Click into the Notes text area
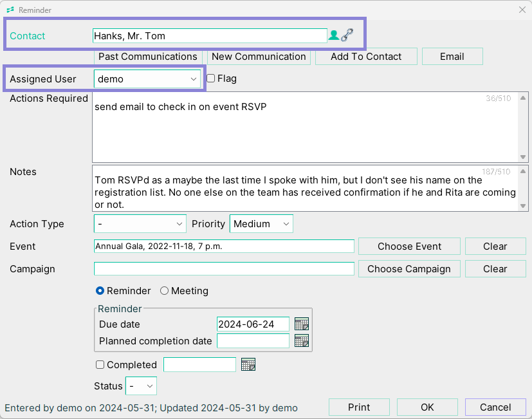This screenshot has width=532, height=419. coord(306,189)
